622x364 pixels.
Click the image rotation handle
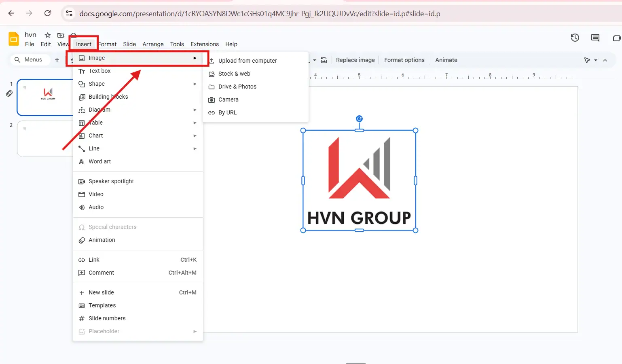359,119
